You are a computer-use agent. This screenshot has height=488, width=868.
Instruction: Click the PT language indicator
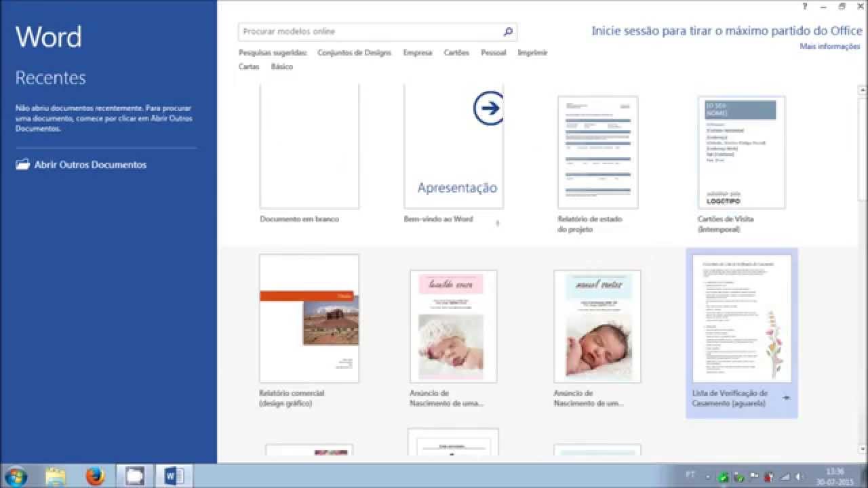point(690,474)
